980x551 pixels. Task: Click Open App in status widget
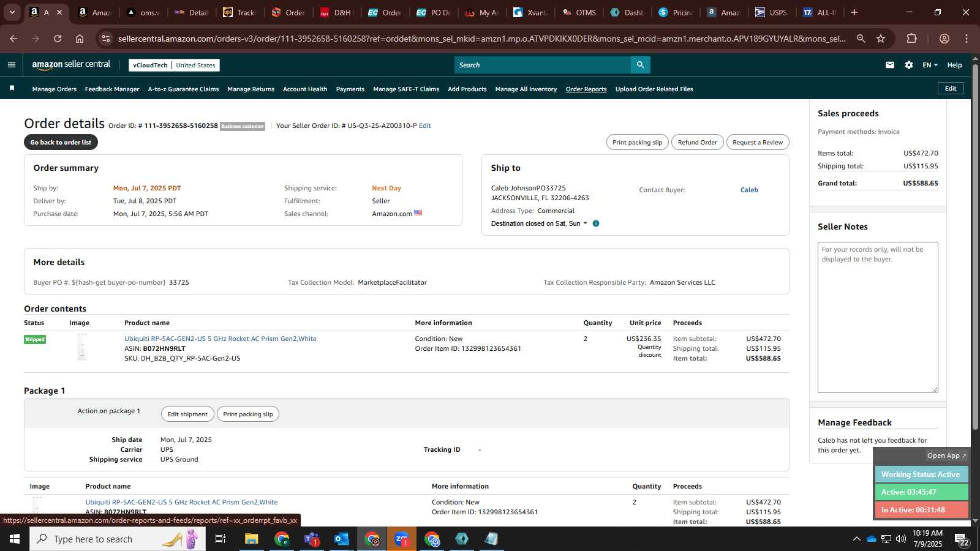(946, 455)
